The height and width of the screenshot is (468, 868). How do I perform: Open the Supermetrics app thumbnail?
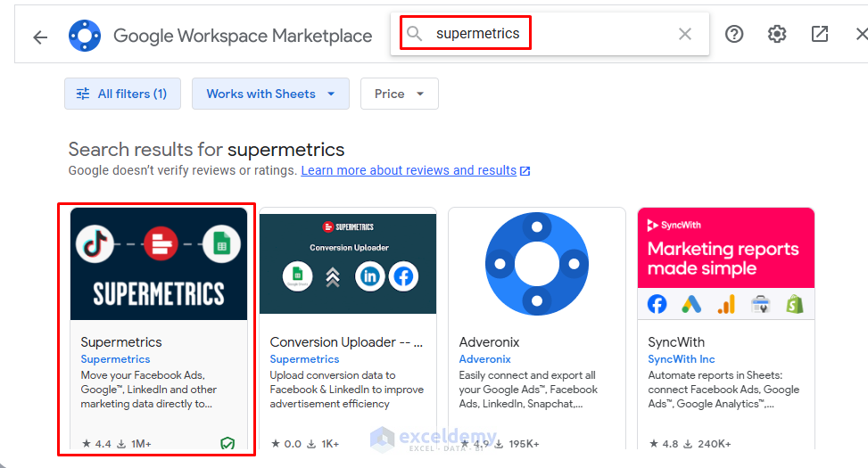[159, 264]
